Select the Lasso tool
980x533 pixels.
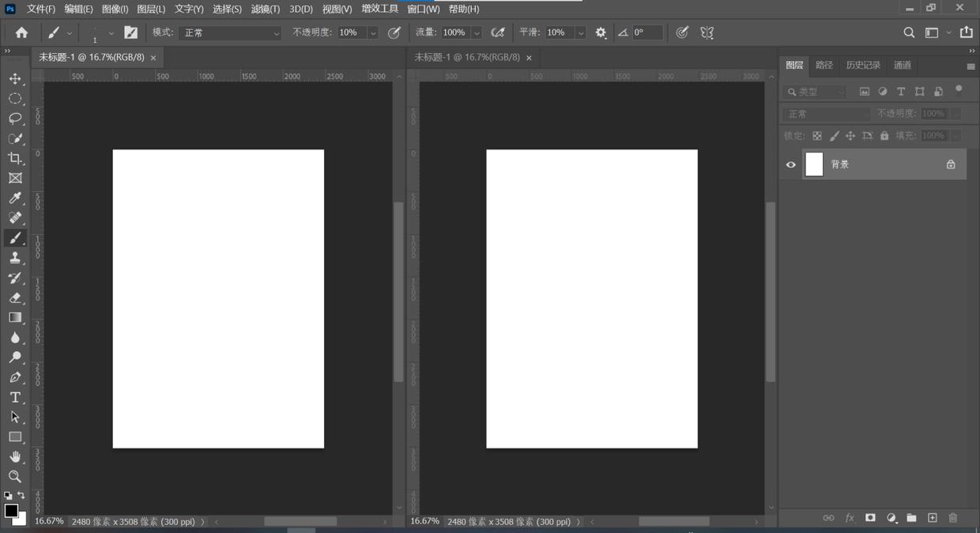point(15,119)
